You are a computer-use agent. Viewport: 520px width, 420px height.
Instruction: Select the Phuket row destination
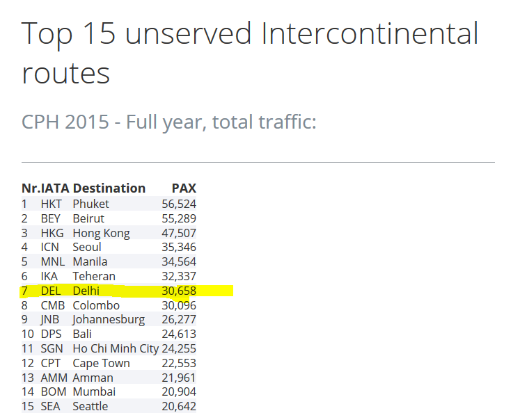[x=91, y=204]
